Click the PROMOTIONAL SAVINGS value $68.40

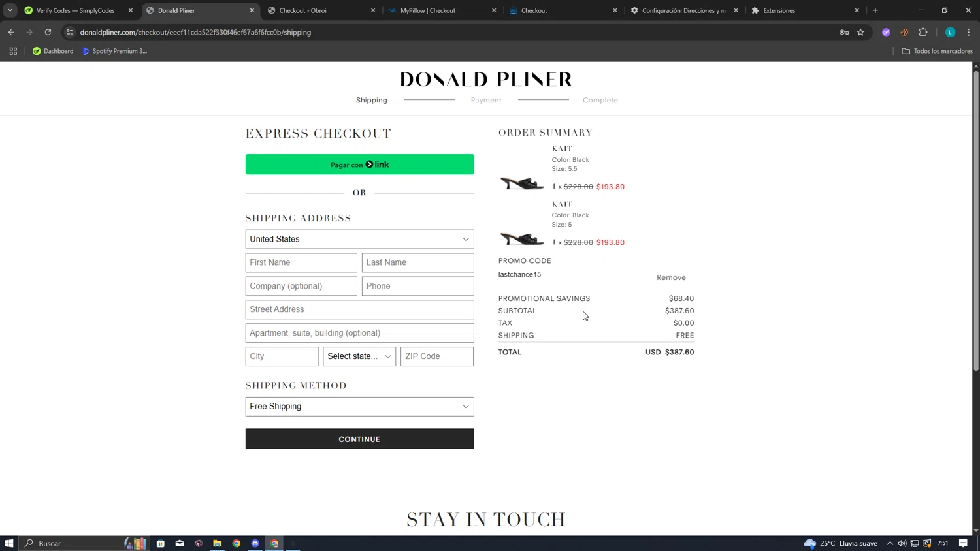click(681, 298)
